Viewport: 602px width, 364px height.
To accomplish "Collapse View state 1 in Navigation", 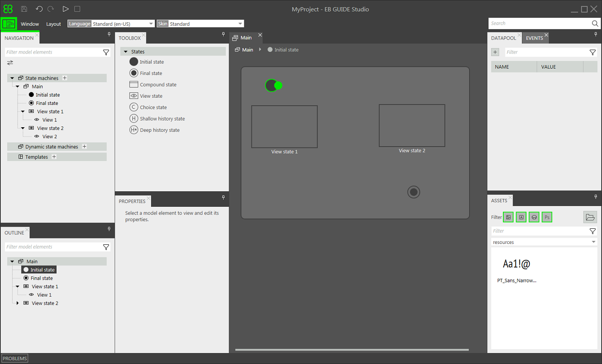I will coord(23,112).
